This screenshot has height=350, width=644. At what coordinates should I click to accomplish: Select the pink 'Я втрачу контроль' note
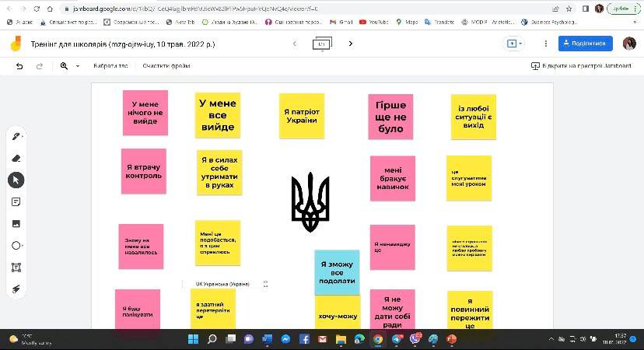[144, 171]
